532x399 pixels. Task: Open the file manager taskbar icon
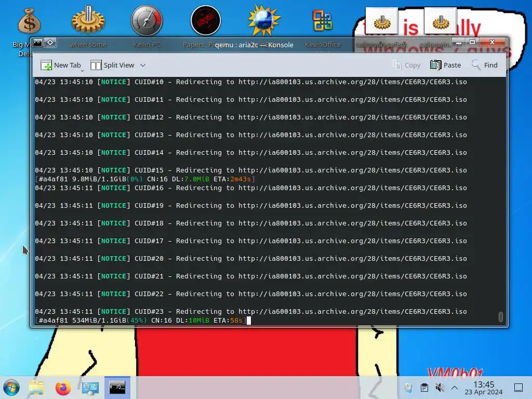[x=36, y=388]
